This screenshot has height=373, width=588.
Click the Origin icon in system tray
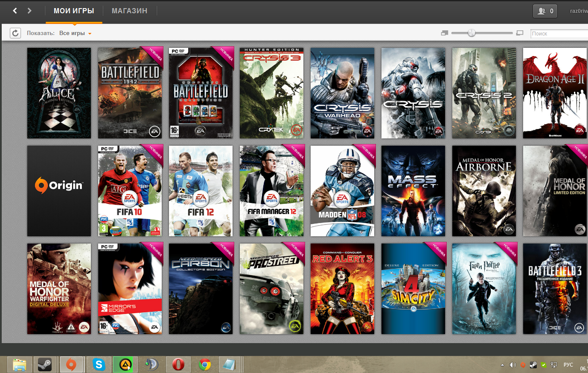point(523,365)
